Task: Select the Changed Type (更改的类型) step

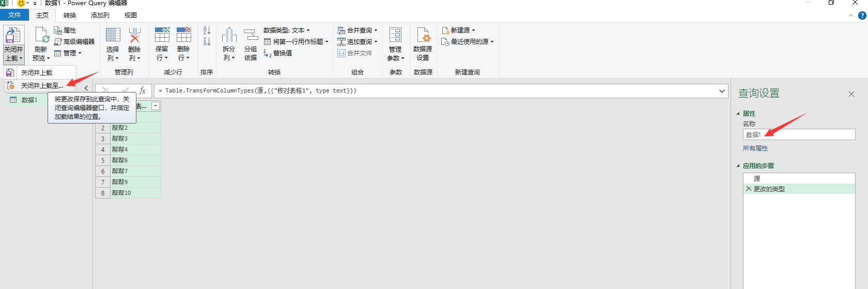Action: (799, 189)
